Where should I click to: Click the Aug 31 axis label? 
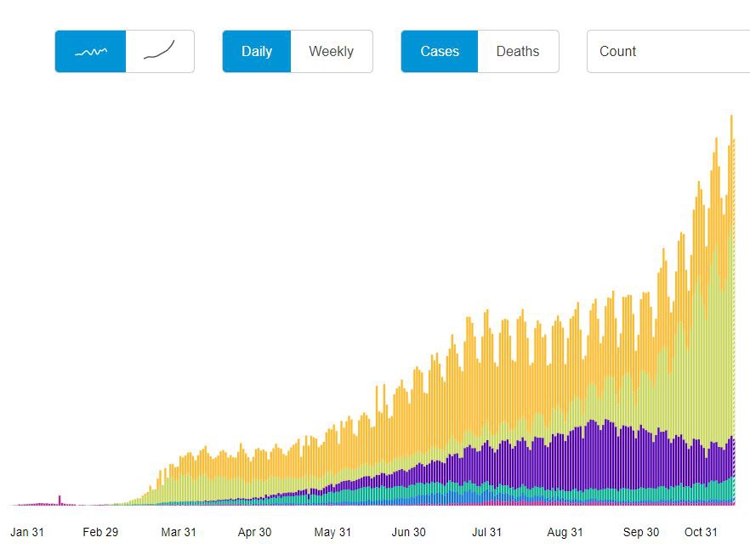[x=565, y=532]
